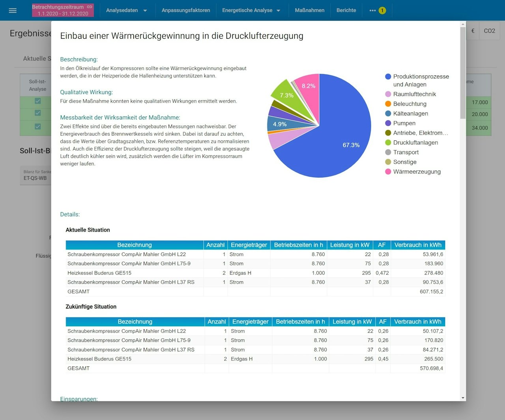Image resolution: width=505 pixels, height=420 pixels.
Task: Toggle the third Soll-Ist-Analyse checkbox
Action: point(37,127)
